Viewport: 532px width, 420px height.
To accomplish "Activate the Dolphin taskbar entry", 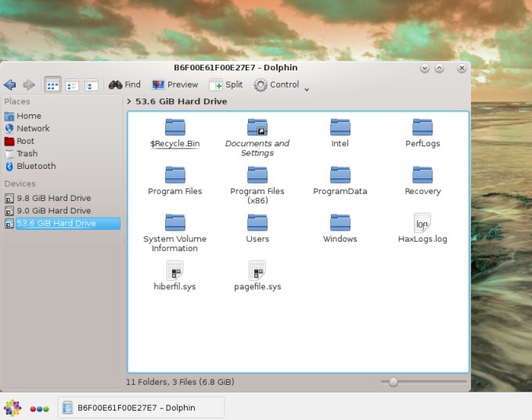I will click(141, 407).
